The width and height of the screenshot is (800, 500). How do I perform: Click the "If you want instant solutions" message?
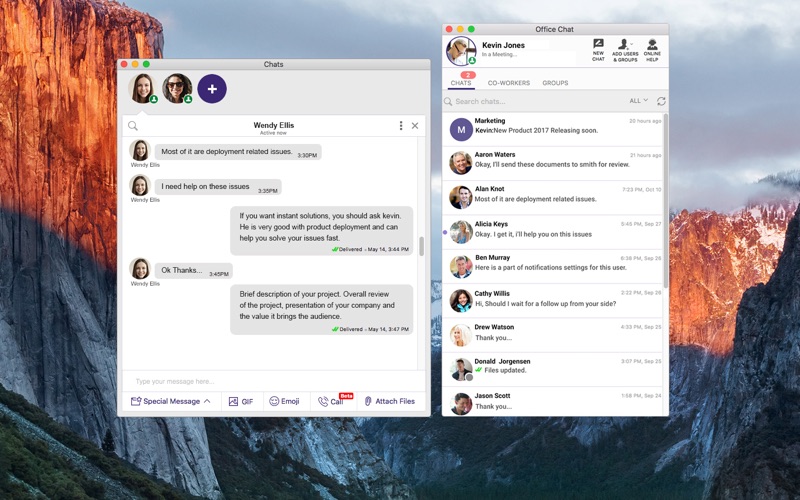click(x=321, y=231)
